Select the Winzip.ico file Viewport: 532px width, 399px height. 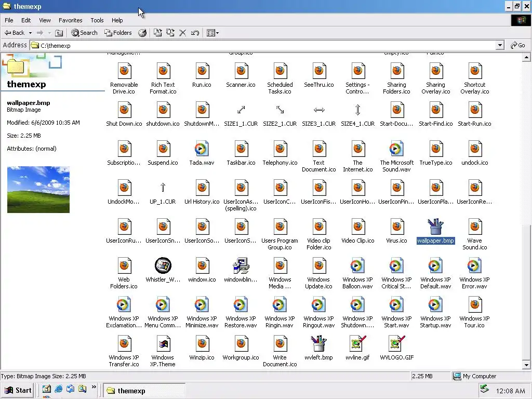point(202,349)
